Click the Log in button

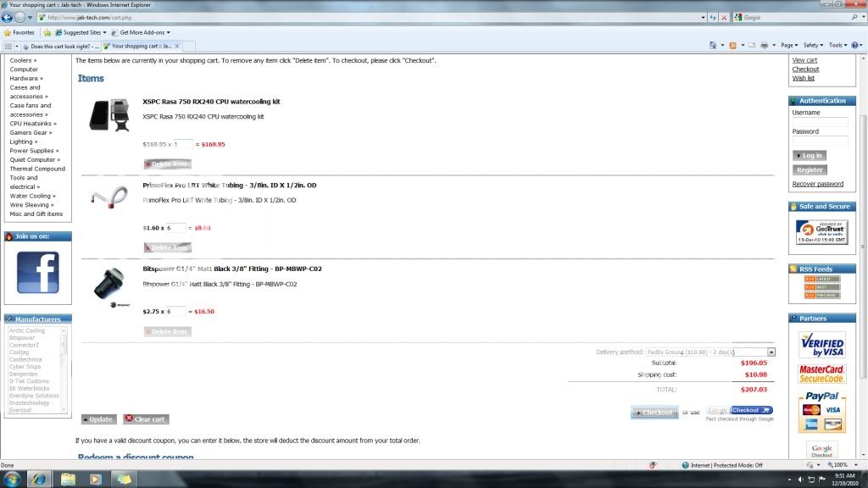tap(810, 156)
